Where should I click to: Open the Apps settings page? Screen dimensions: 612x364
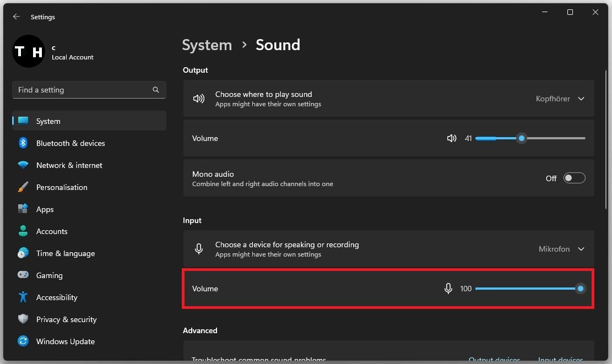click(x=45, y=209)
